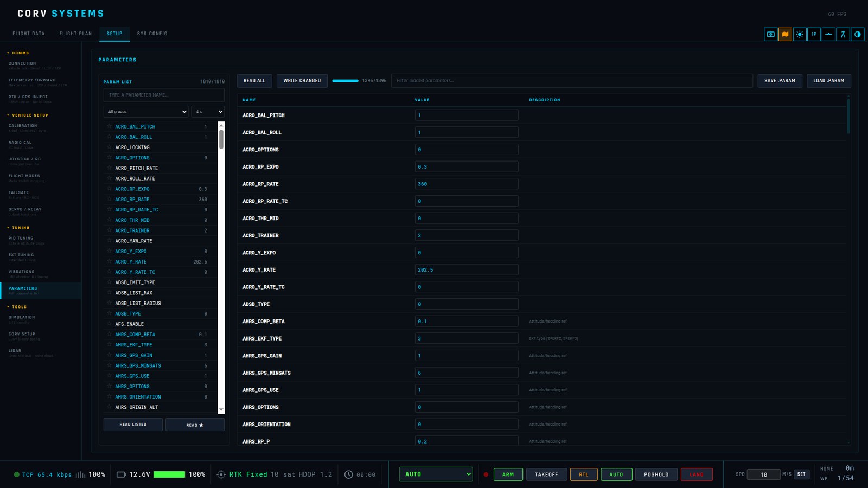Click the red LAND button
This screenshot has width=868, height=488.
tap(697, 474)
